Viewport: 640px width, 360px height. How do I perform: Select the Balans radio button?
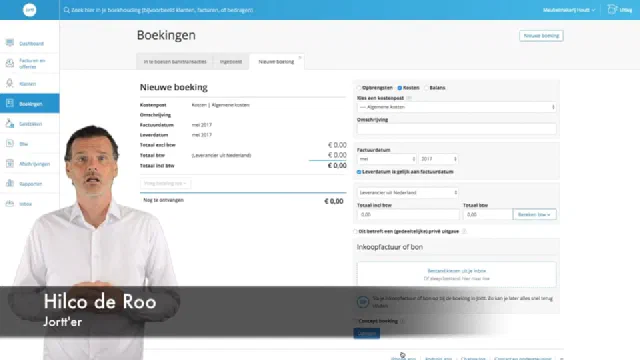(426, 88)
